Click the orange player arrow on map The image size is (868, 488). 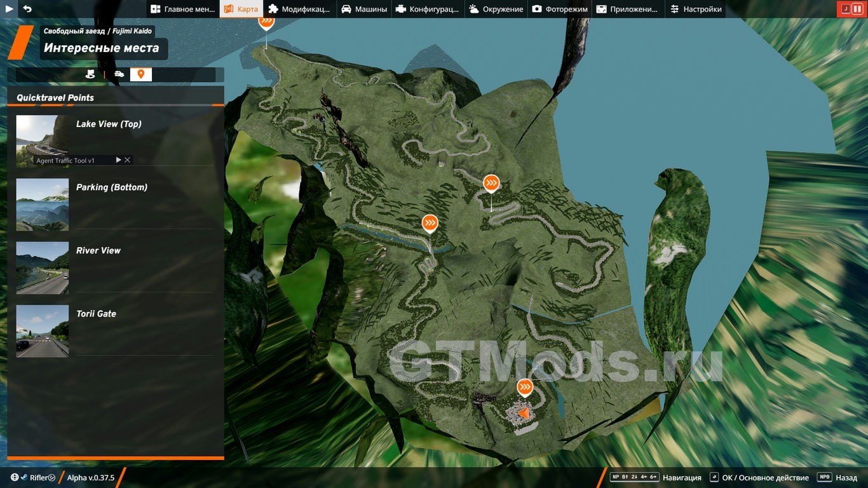523,414
